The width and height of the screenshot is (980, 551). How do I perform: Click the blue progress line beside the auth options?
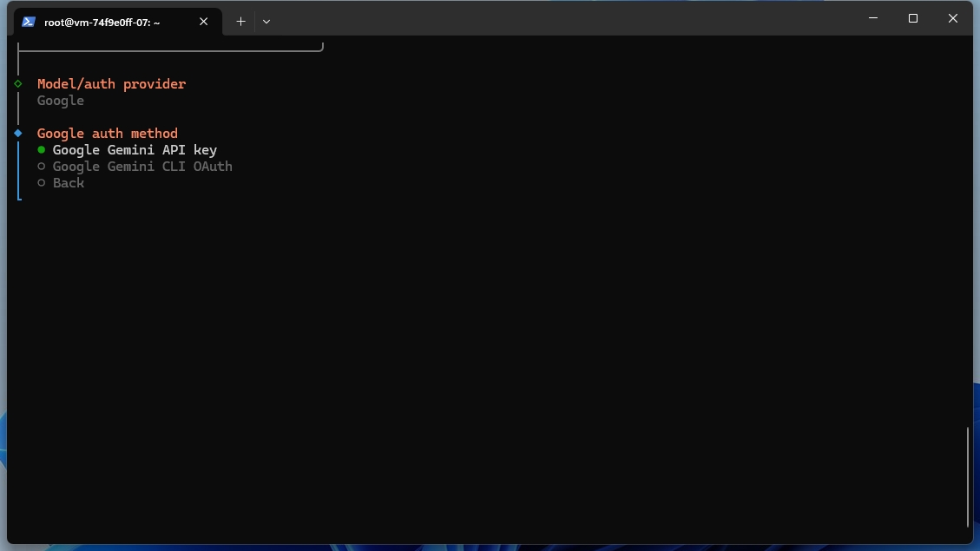tap(19, 169)
